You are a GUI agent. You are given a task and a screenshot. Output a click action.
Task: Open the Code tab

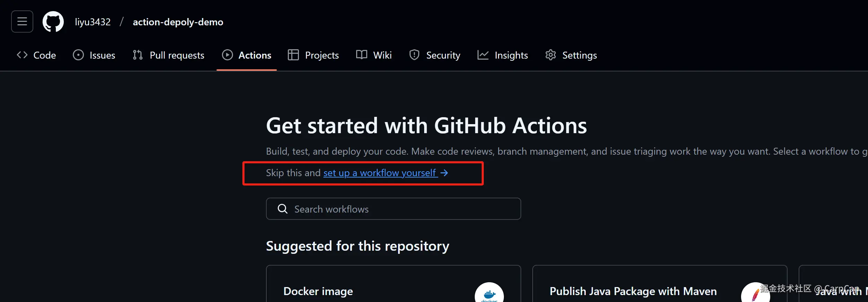tap(36, 55)
